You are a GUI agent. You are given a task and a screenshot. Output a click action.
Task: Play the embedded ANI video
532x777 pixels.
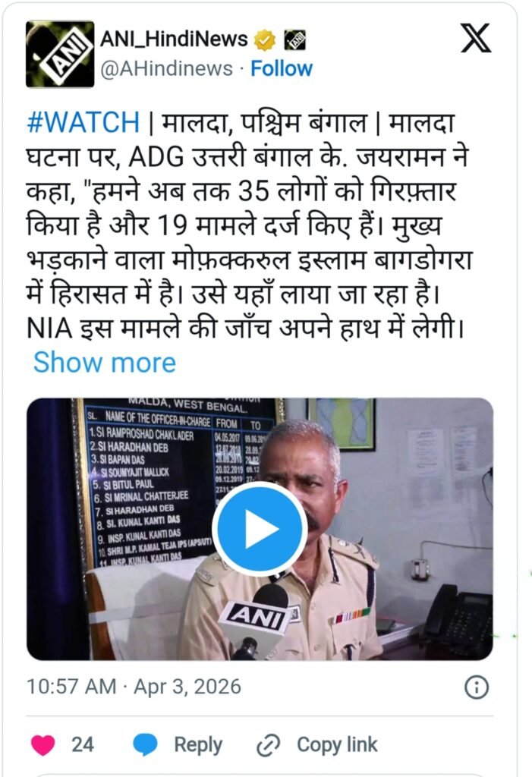(x=260, y=529)
